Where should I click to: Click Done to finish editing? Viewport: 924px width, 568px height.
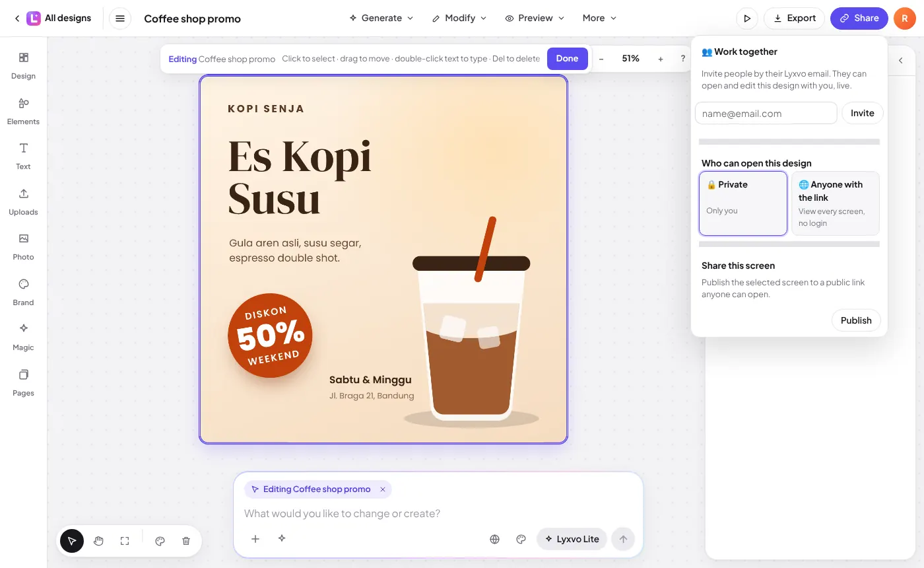pos(567,59)
